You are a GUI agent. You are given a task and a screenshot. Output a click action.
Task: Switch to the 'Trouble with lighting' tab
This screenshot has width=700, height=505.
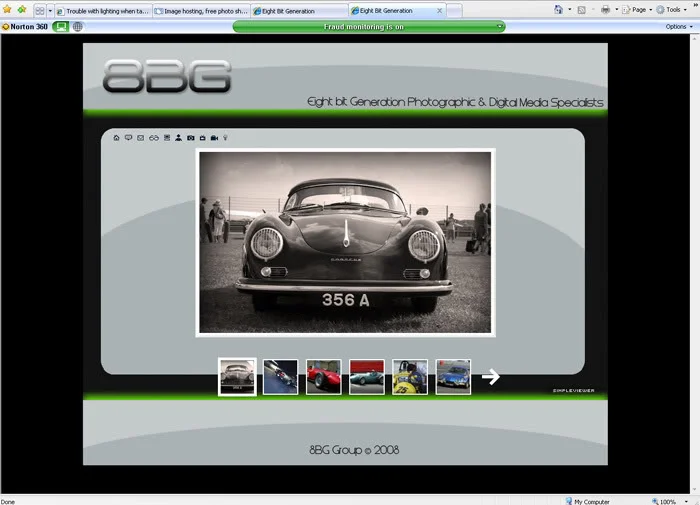click(x=103, y=11)
